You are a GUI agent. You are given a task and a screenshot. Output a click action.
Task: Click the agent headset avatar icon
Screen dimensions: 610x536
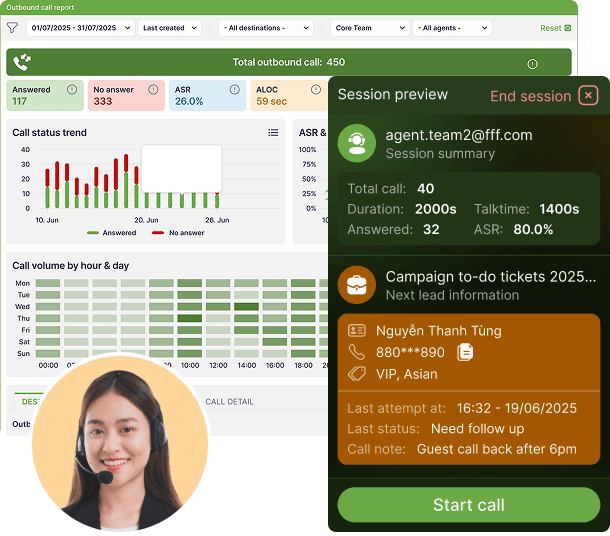356,143
